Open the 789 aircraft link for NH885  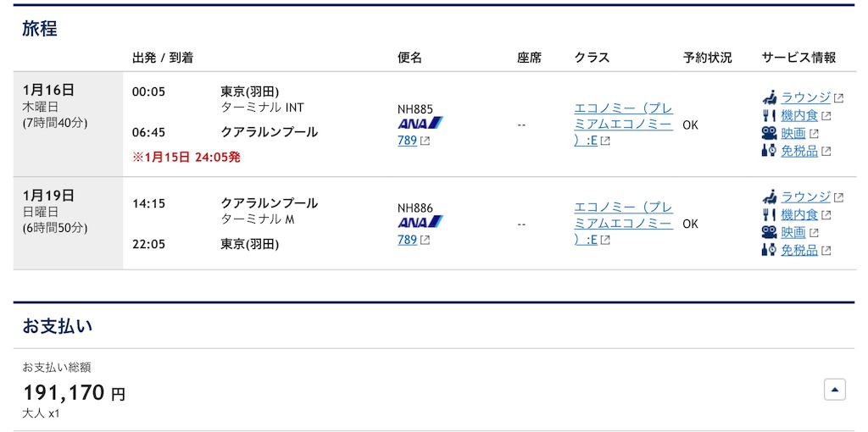(408, 141)
